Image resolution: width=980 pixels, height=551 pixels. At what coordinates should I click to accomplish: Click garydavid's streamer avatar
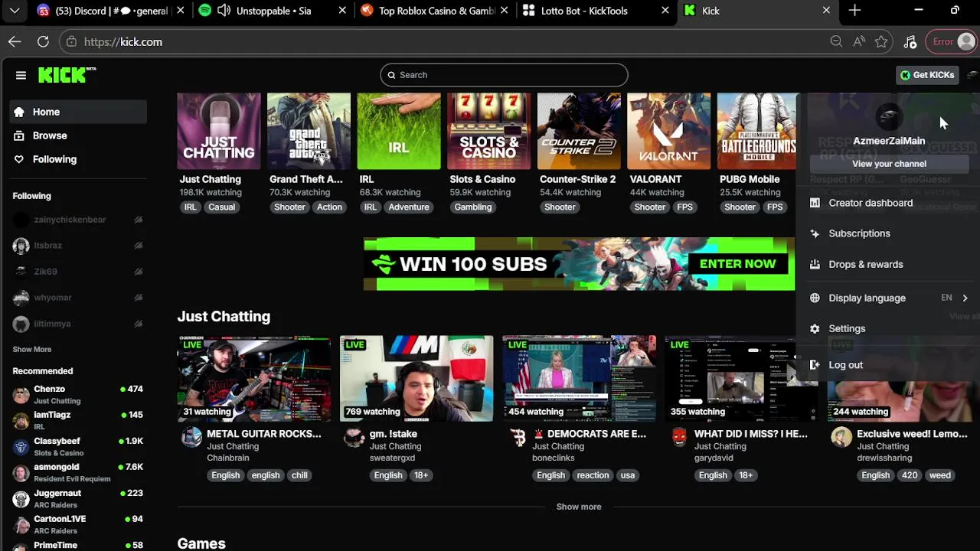pyautogui.click(x=679, y=437)
